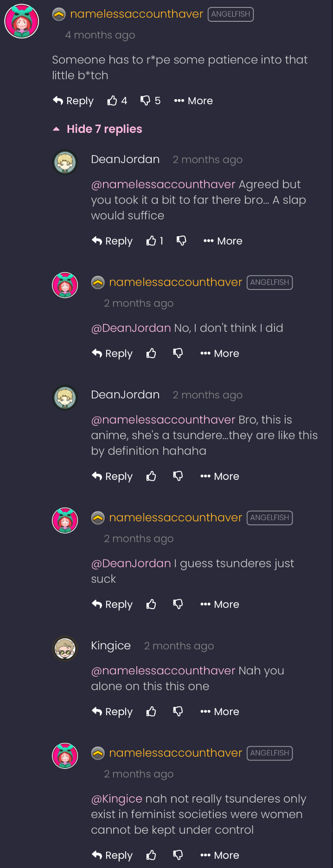Thumbs up DeanJordan's 'Agreed but' reply

coord(151,240)
